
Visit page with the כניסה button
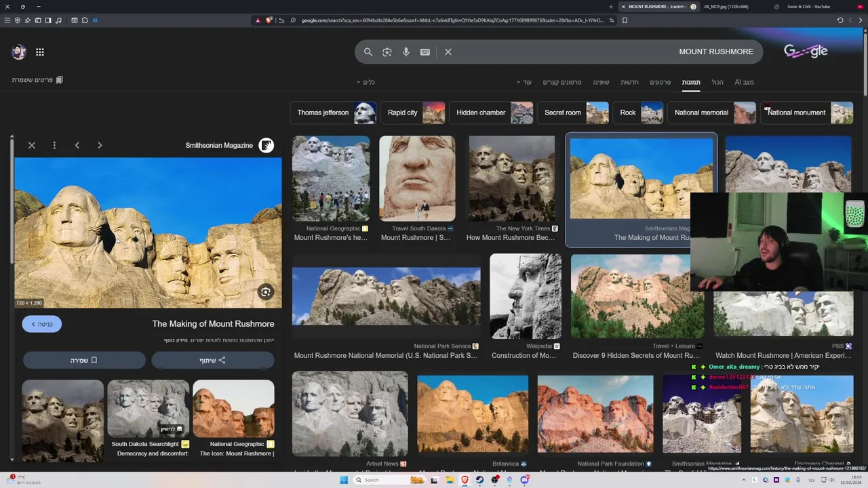pos(42,324)
